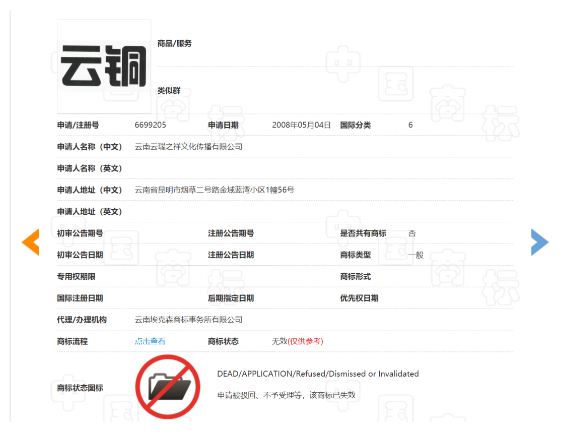Click the 国际分类 label
This screenshot has height=441, width=561.
click(x=355, y=125)
